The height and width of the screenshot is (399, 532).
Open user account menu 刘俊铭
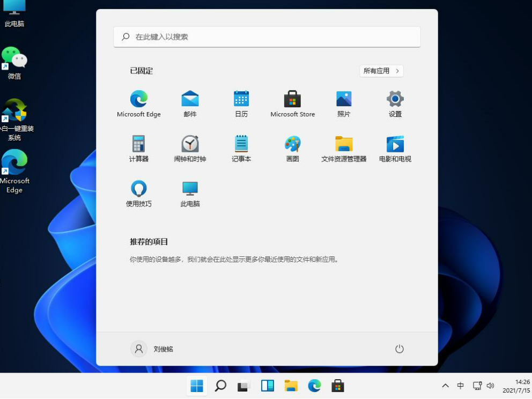click(x=152, y=349)
